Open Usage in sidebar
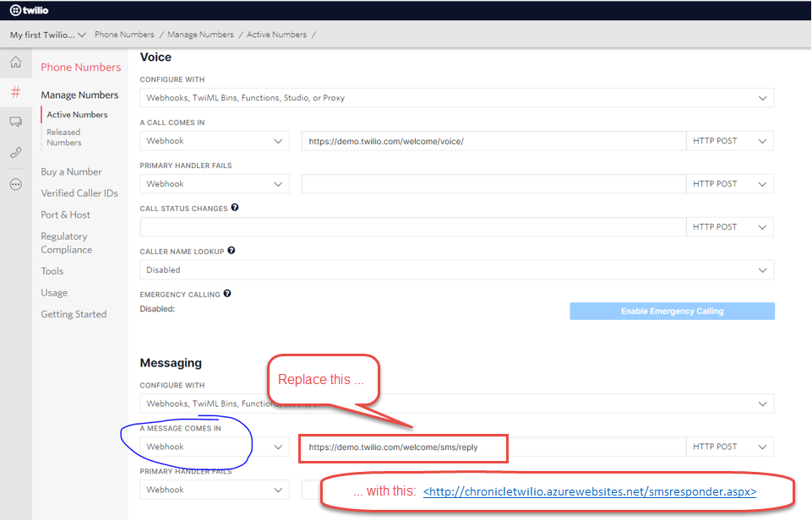 coord(54,293)
